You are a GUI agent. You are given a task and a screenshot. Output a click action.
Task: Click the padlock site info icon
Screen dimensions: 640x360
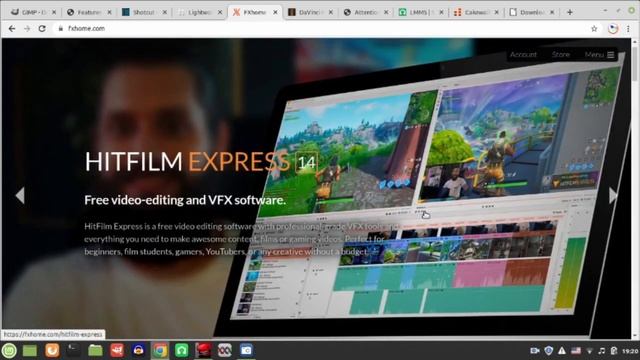point(60,29)
